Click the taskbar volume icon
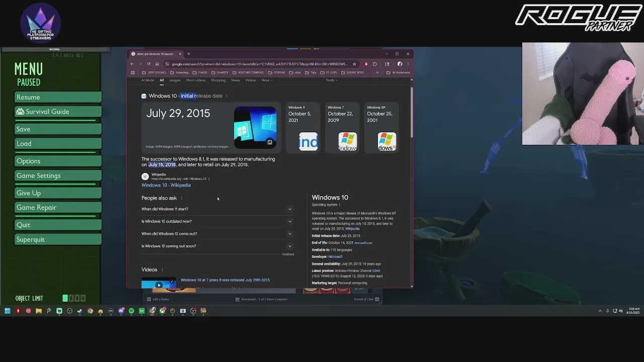This screenshot has width=644, height=362. pyautogui.click(x=620, y=311)
